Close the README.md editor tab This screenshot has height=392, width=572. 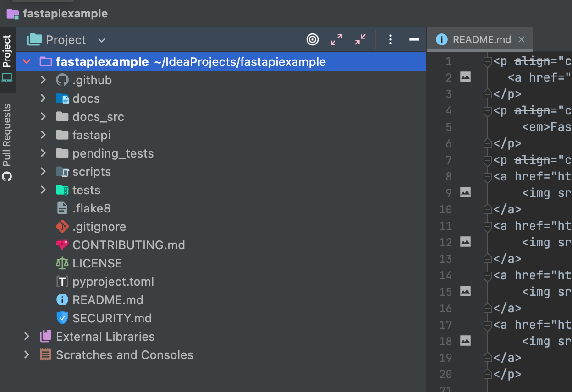[522, 39]
